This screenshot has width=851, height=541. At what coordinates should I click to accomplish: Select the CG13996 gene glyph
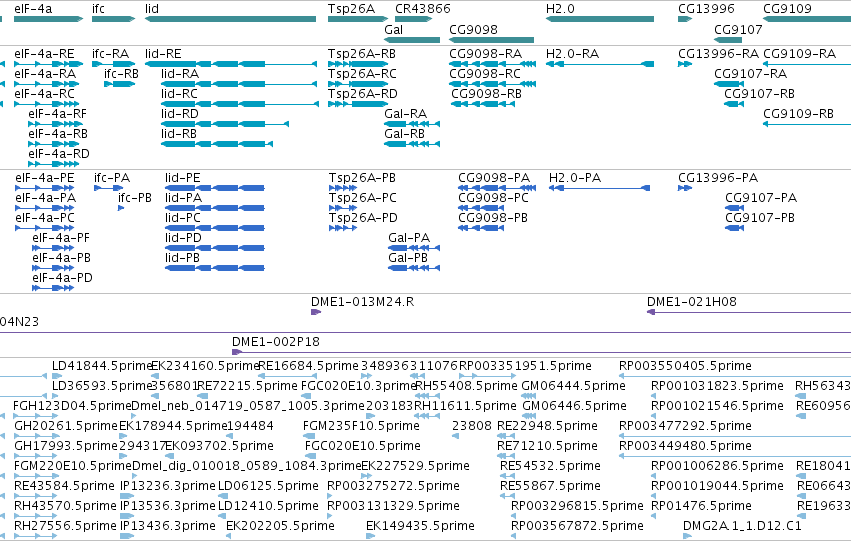pos(685,19)
